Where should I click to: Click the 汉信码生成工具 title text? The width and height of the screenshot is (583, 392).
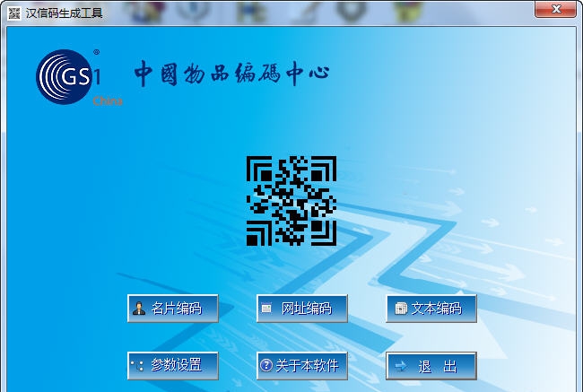point(64,13)
